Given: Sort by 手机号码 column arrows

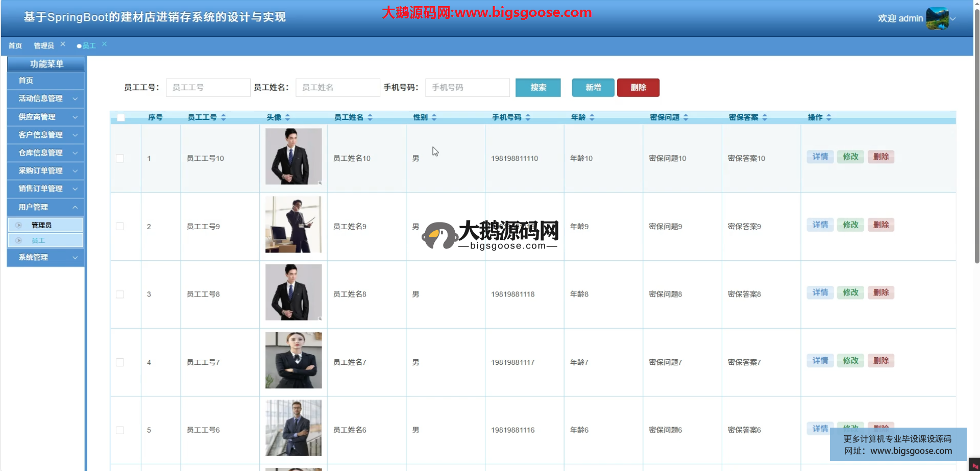Looking at the screenshot, I should [528, 117].
